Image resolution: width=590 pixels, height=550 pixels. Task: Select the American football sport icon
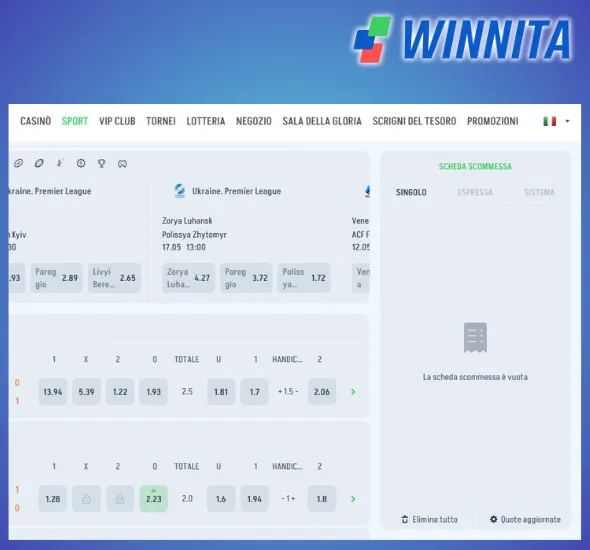coord(18,163)
